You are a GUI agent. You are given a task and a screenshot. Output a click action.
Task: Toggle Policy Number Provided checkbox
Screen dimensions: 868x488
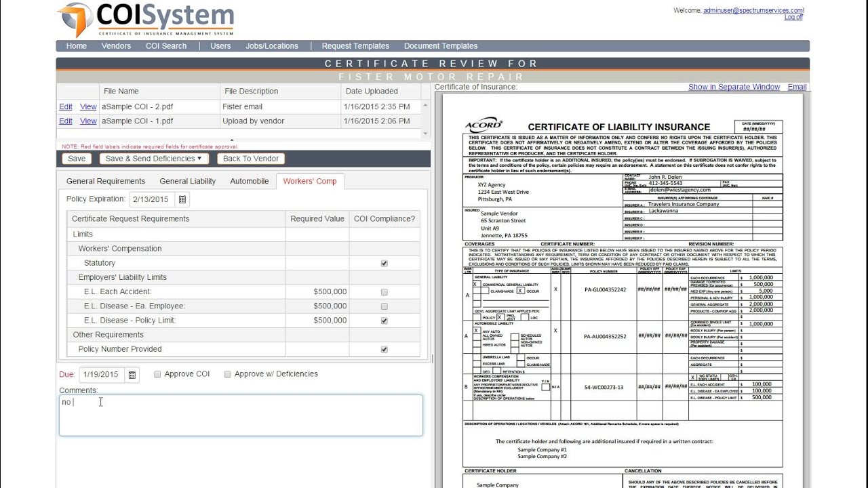pos(384,350)
